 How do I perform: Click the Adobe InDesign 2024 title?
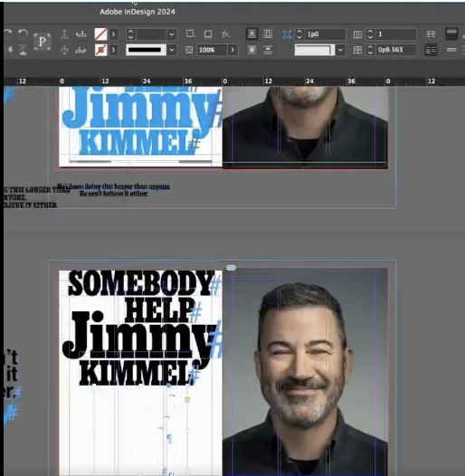[138, 12]
